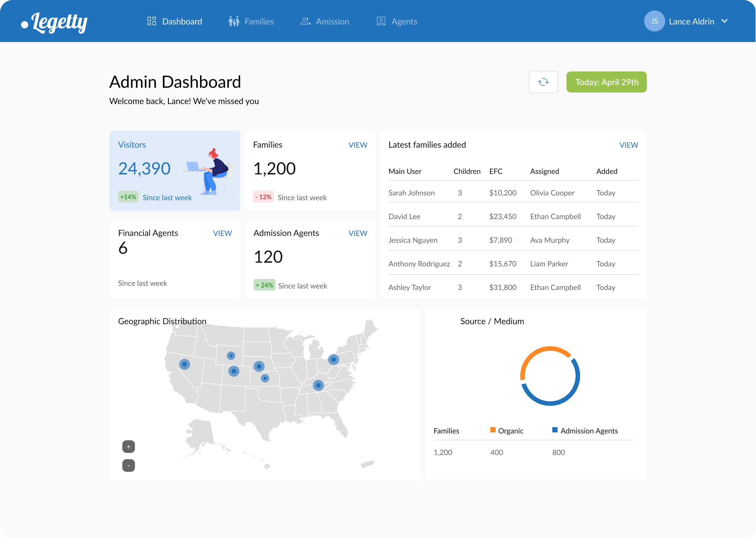Zoom in the map with plus button
Image resolution: width=756 pixels, height=538 pixels.
tap(128, 447)
